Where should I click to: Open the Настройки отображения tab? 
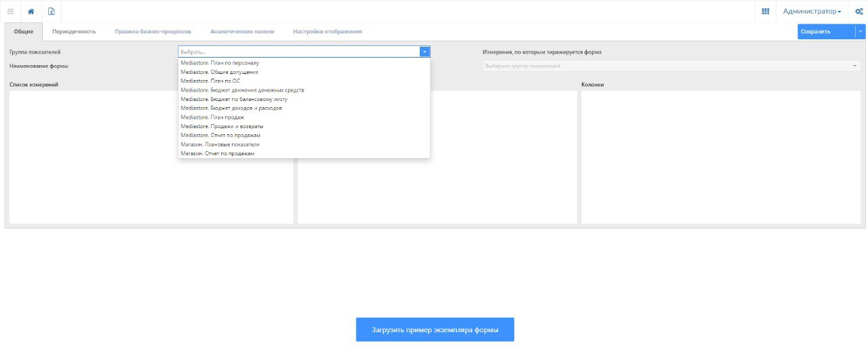point(328,31)
